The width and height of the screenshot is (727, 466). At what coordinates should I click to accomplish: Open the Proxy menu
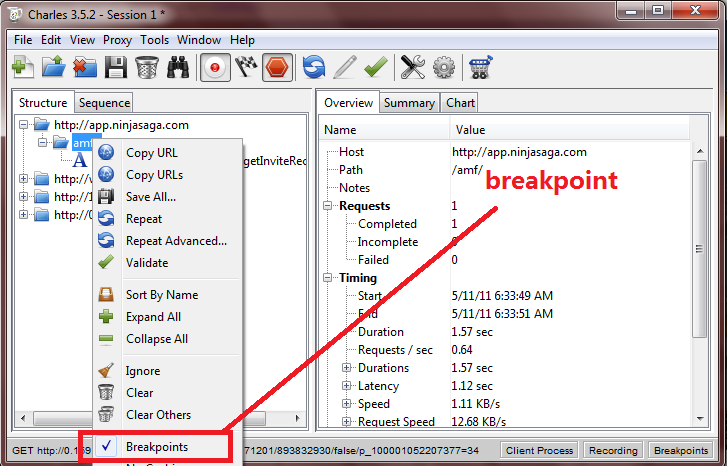[117, 40]
